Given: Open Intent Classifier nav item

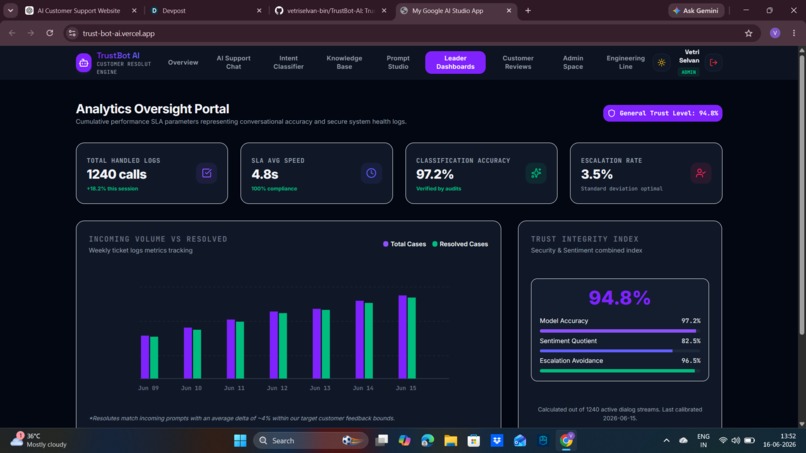Looking at the screenshot, I should coord(288,62).
